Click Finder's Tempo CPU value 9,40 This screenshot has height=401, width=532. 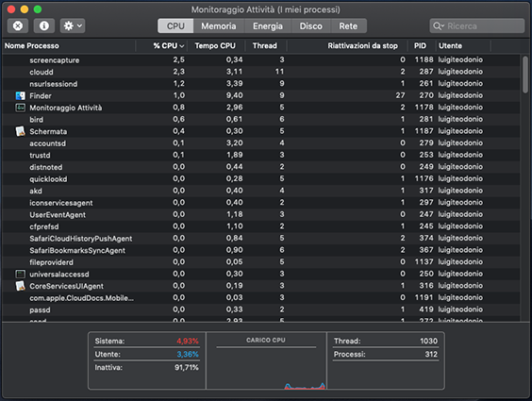pos(235,95)
